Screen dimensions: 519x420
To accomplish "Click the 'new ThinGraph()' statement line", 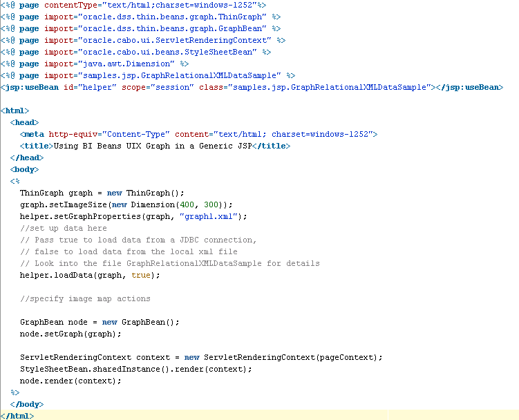I will coord(102,193).
